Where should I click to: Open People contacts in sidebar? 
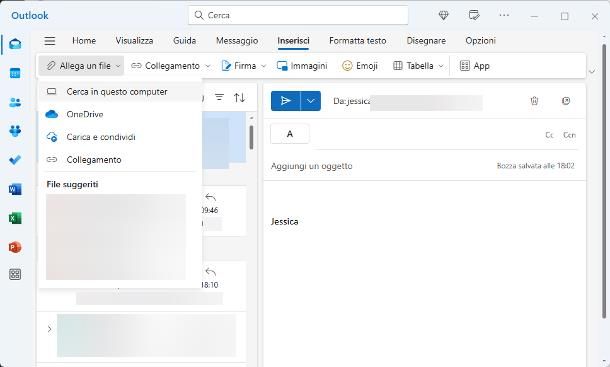coord(15,102)
